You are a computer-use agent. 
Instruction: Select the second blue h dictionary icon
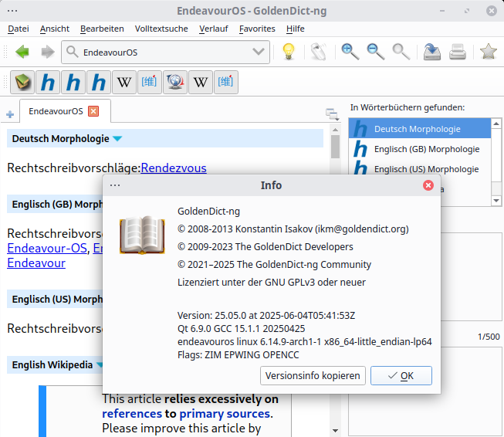tap(73, 82)
